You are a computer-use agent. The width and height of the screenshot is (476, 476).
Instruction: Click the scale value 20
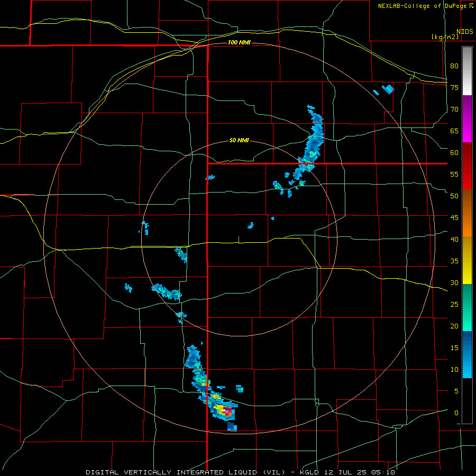click(454, 326)
